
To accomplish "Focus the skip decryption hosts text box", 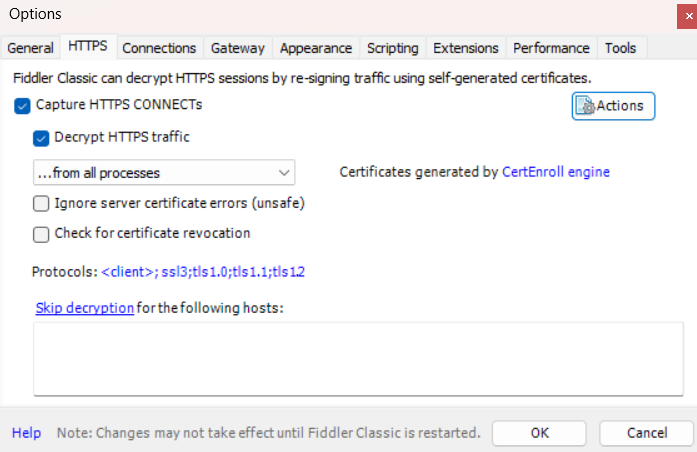I will 358,359.
